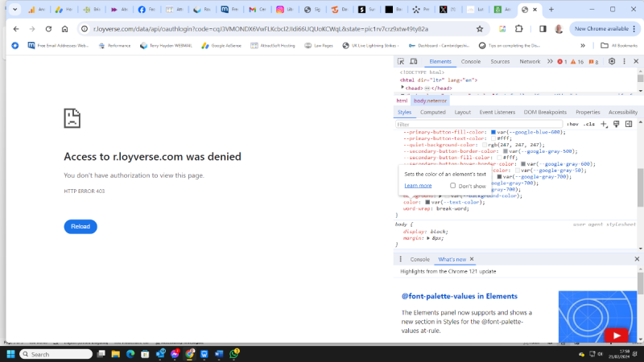
Task: Click the yellow warnings count badge
Action: point(577,62)
